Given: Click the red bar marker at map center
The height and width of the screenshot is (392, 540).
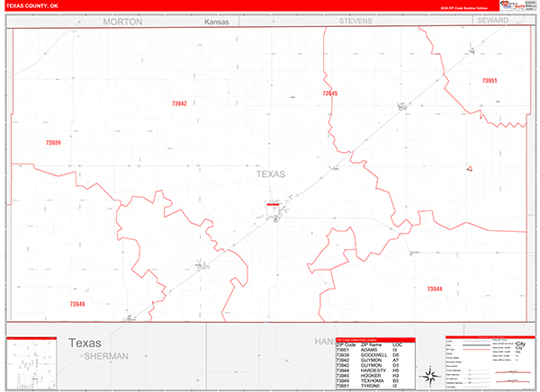Looking at the screenshot, I should tap(273, 204).
